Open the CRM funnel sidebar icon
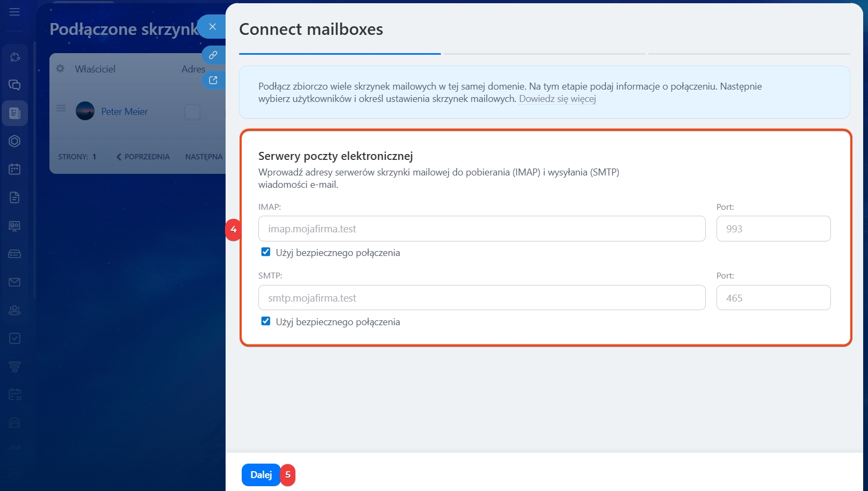868x491 pixels. click(x=15, y=367)
